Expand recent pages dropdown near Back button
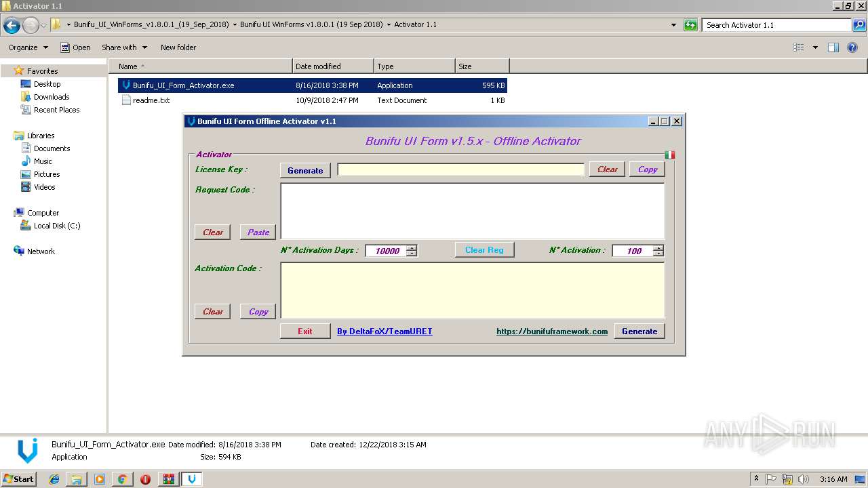 [x=44, y=26]
